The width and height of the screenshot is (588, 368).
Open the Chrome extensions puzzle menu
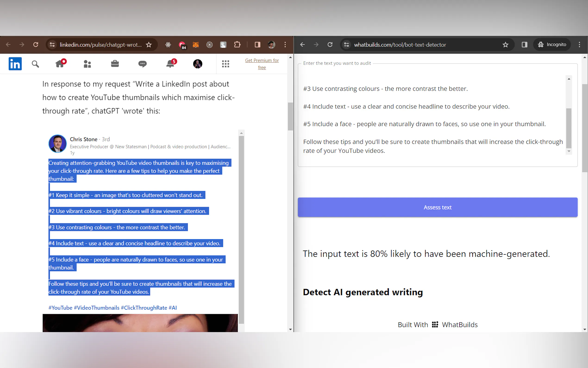[238, 45]
